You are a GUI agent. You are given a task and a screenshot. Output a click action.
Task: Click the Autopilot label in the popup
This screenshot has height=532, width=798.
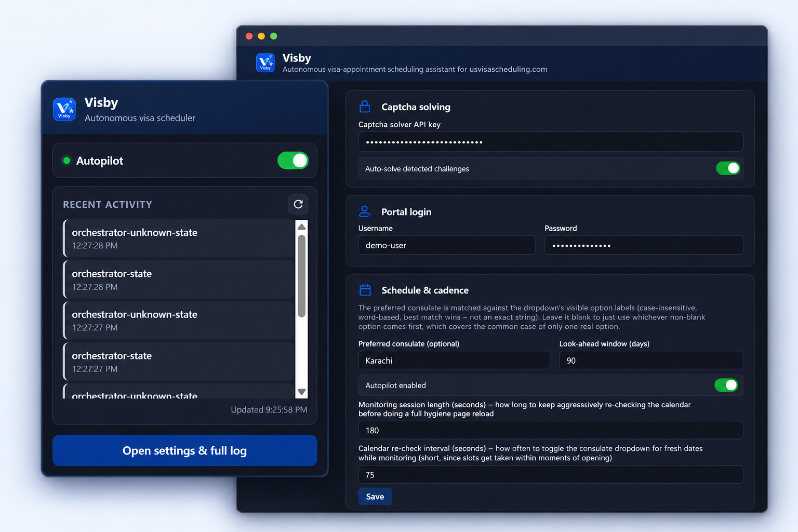pos(100,161)
